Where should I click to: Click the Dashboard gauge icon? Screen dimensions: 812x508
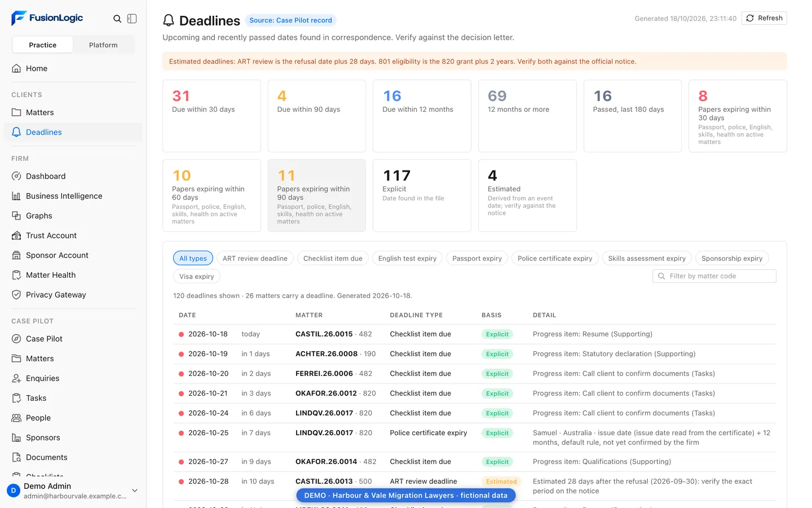(16, 176)
